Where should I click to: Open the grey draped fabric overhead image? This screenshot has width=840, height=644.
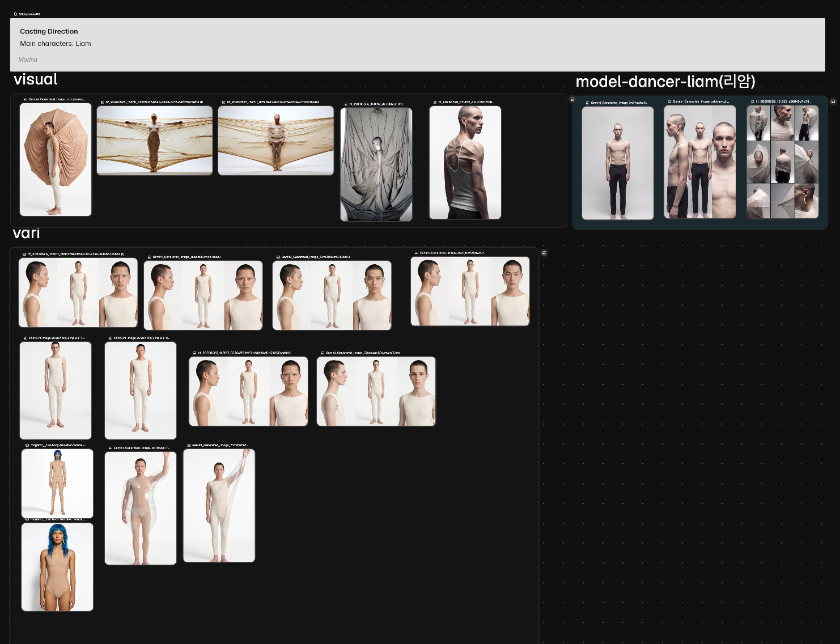376,164
